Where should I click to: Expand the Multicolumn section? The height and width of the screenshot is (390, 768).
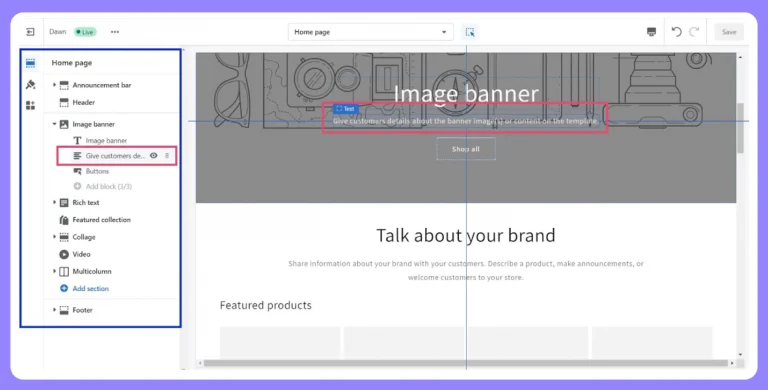(x=54, y=271)
